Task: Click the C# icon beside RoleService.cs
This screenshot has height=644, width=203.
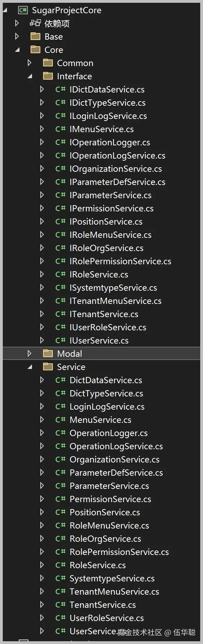Action: point(60,565)
